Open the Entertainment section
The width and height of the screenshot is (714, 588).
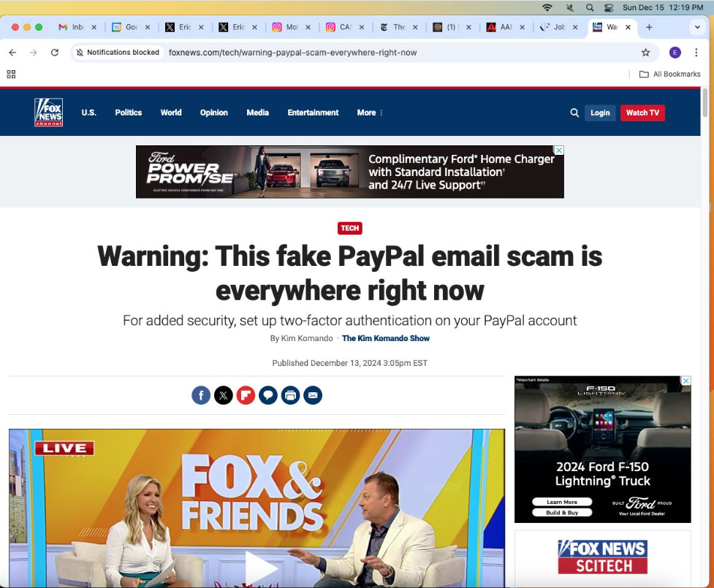(x=313, y=112)
